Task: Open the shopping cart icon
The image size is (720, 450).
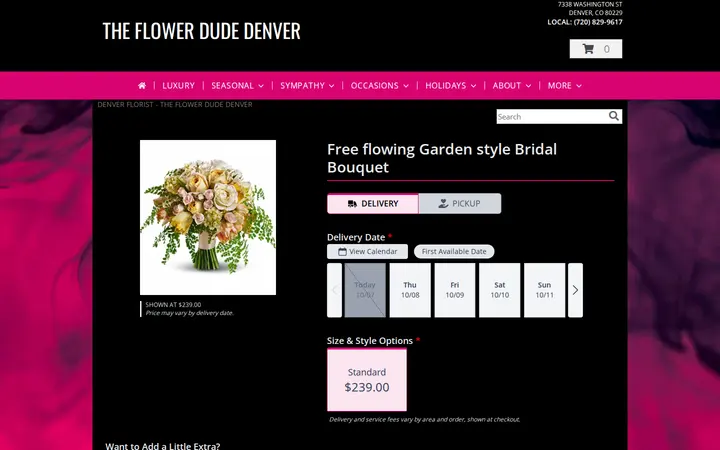Action: point(588,49)
